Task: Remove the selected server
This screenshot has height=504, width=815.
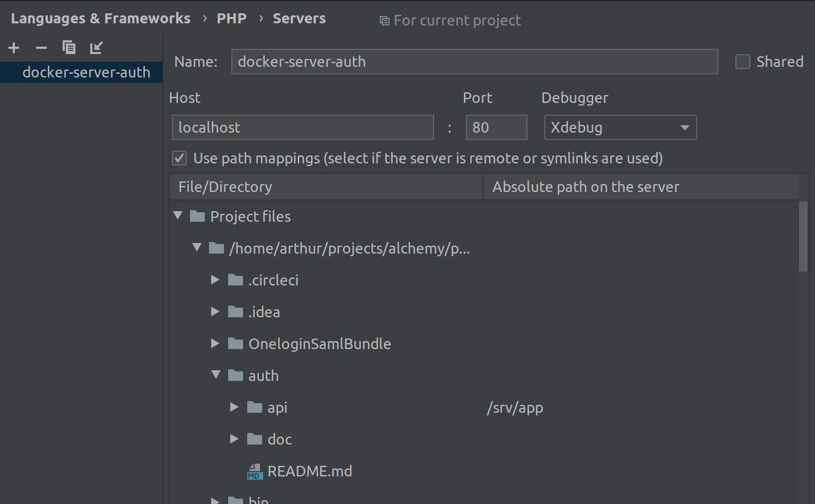Action: (x=41, y=48)
